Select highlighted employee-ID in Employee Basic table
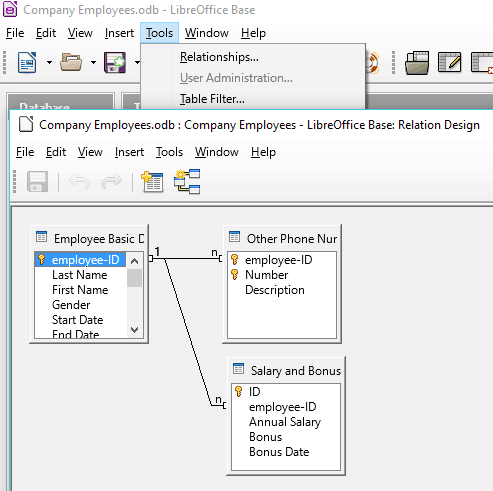Viewport: 493px width, 491px height. tap(80, 260)
